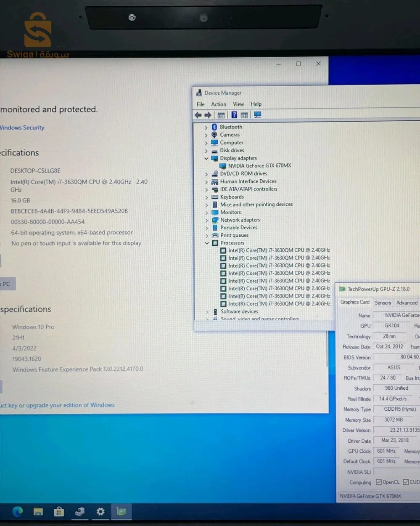Click the Back arrow in Device Manager toolbar
Image resolution: width=420 pixels, height=526 pixels.
tap(198, 115)
